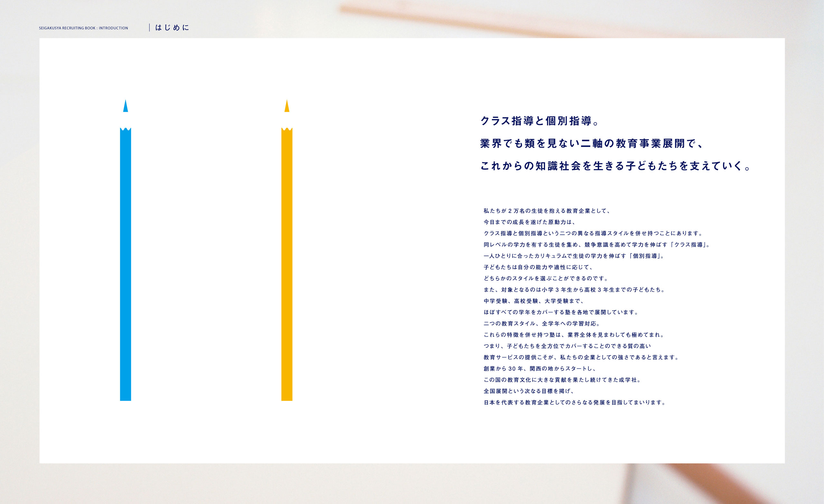Click the blue pencil's jagged sharpened edge
Viewport: 824px width, 504px height.
coord(126,129)
